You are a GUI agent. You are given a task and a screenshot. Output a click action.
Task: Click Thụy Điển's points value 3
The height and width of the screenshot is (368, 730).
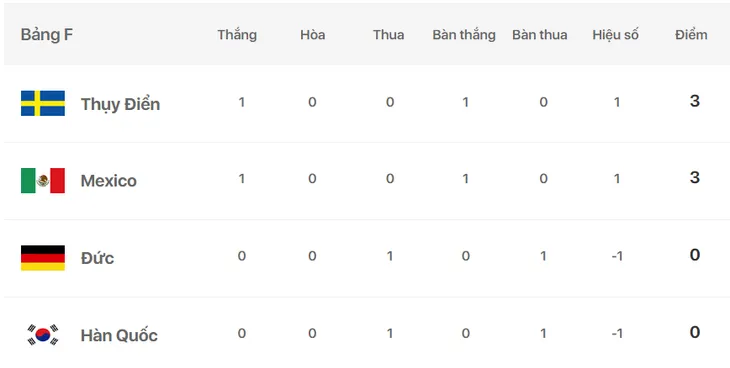coord(695,101)
